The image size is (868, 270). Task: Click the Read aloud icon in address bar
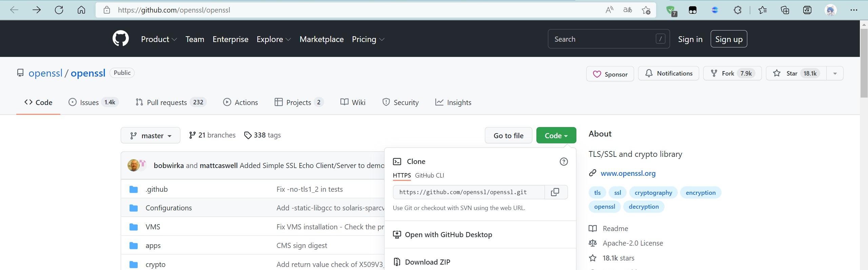coord(609,10)
